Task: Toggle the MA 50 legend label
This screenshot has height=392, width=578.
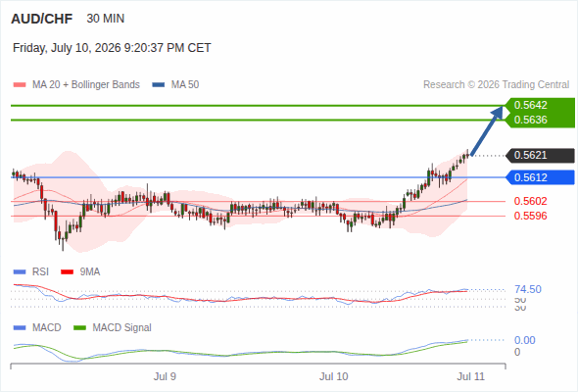Action: [185, 85]
